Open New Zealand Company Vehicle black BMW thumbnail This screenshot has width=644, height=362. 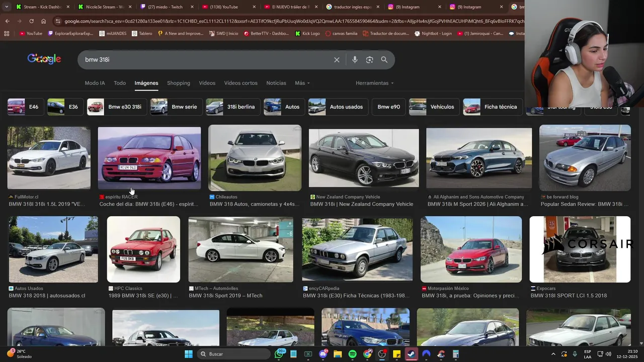click(x=364, y=158)
